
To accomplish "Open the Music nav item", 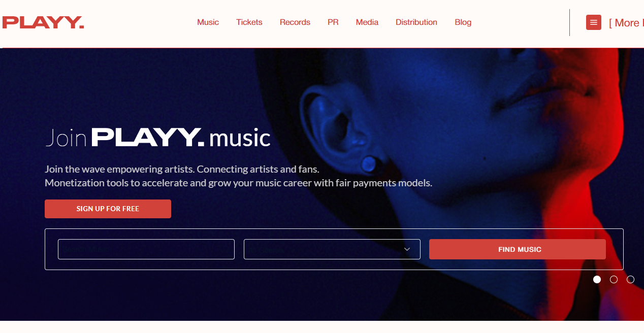I will tap(208, 22).
